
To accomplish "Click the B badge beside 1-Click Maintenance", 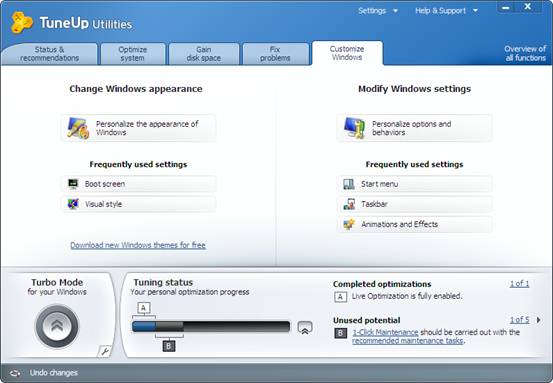I will (x=340, y=333).
